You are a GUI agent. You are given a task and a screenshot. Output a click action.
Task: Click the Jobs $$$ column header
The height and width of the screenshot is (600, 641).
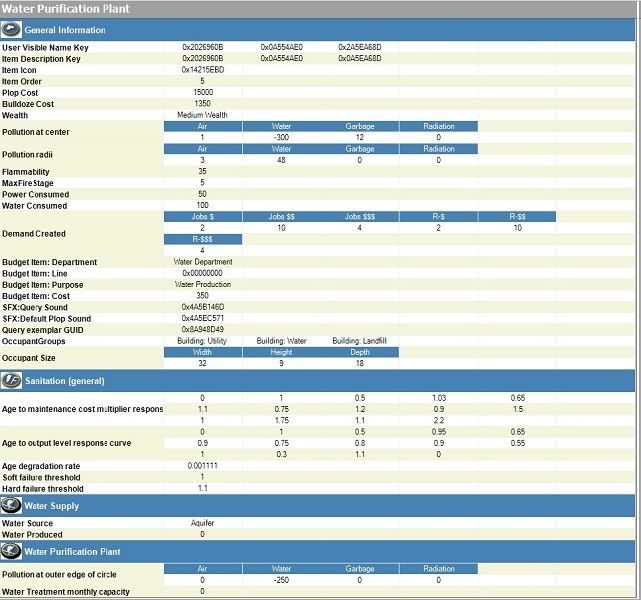click(x=359, y=216)
